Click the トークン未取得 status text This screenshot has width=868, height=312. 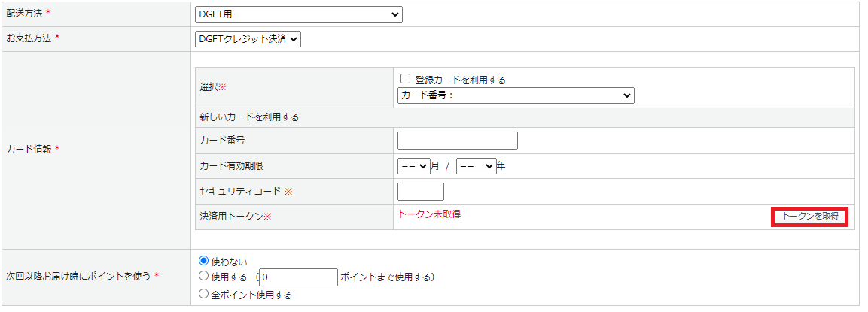[429, 214]
